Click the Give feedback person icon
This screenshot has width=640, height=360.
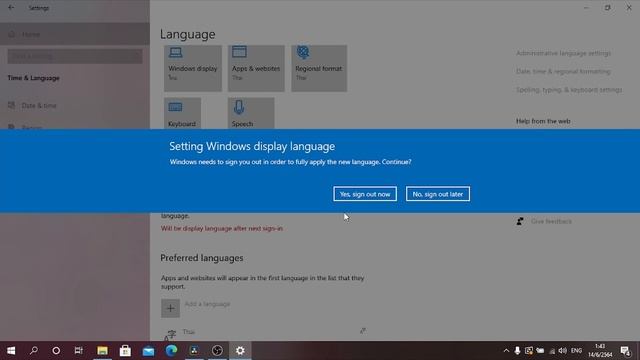520,221
